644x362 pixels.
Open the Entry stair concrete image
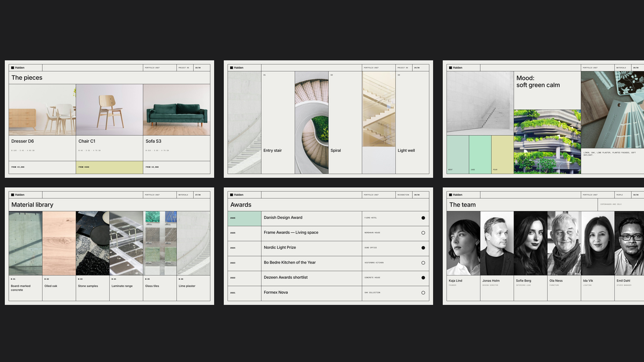click(x=244, y=122)
